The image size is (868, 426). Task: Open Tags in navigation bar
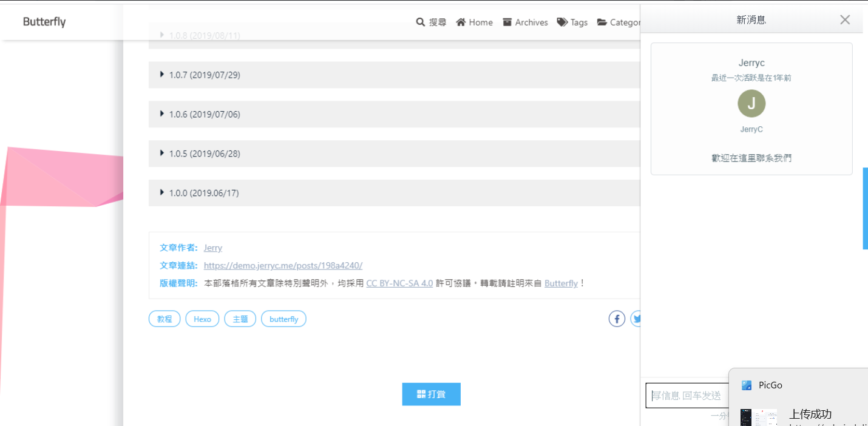point(572,22)
